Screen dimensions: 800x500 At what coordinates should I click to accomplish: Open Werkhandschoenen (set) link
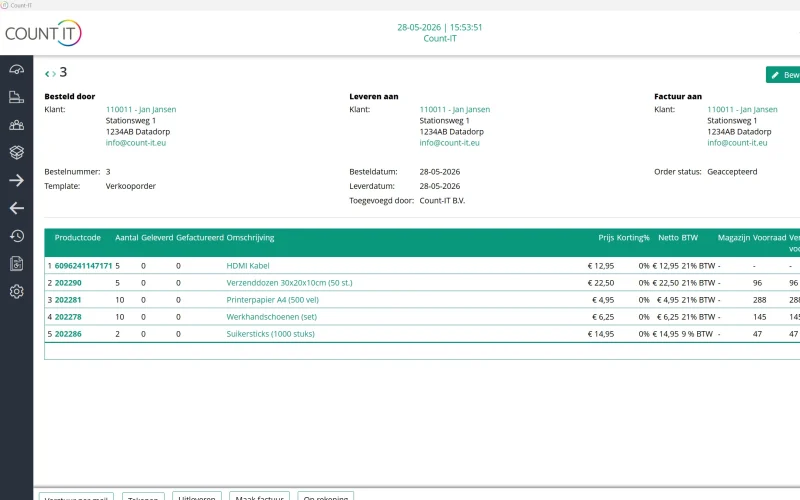pyautogui.click(x=271, y=317)
